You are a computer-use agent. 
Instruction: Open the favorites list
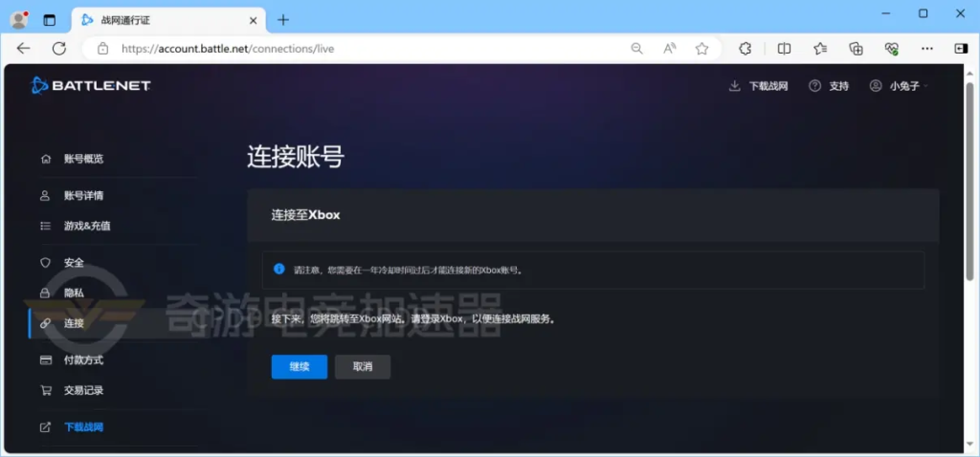click(820, 48)
